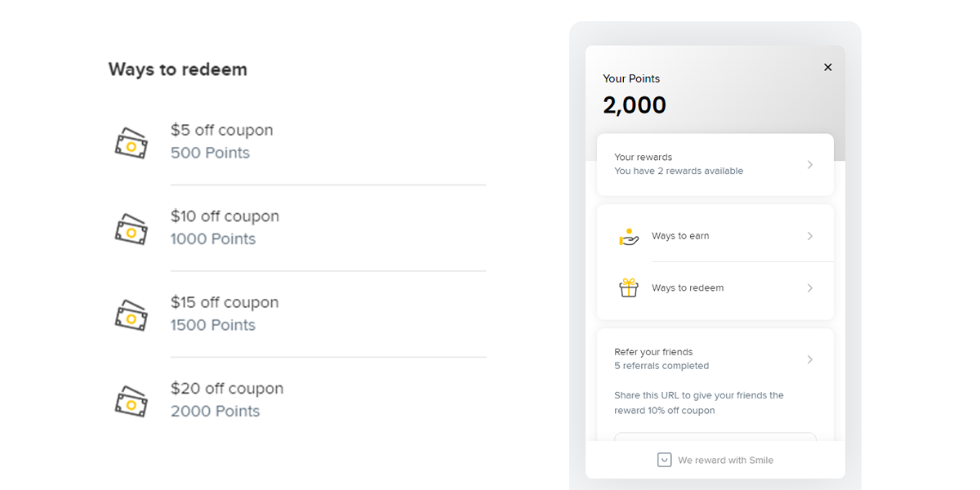
Task: Click the cash icon beside $20 off coupon
Action: tap(131, 401)
